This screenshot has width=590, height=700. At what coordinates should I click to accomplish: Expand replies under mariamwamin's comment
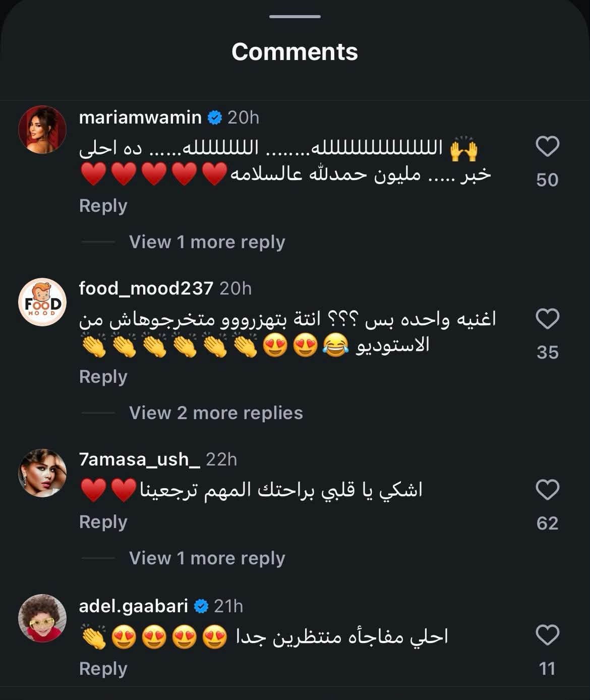tap(206, 241)
